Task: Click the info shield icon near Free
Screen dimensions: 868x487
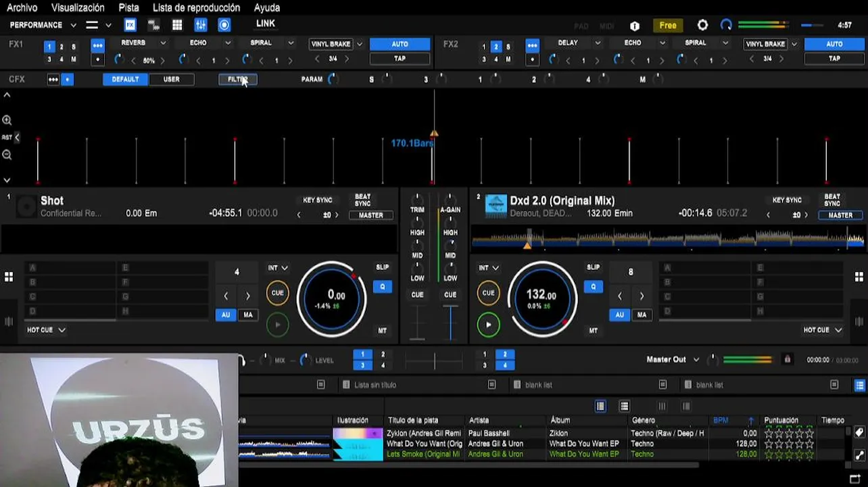Action: 635,26
